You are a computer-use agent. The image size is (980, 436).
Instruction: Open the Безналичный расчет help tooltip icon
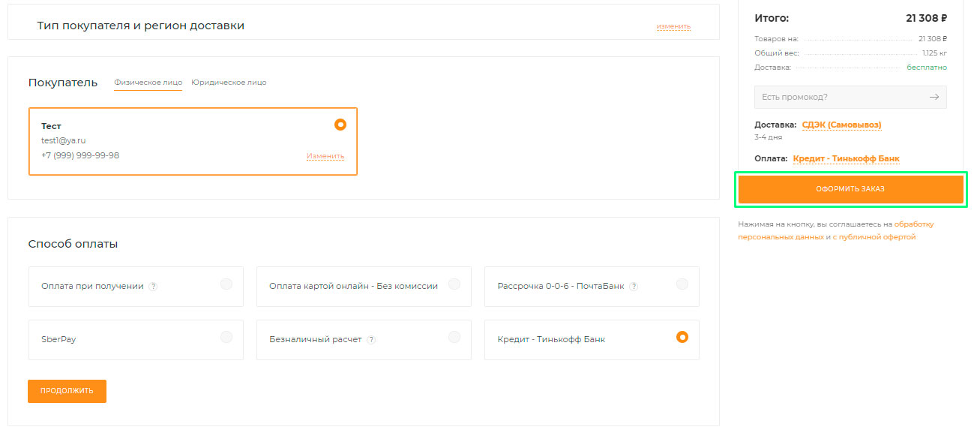(371, 340)
